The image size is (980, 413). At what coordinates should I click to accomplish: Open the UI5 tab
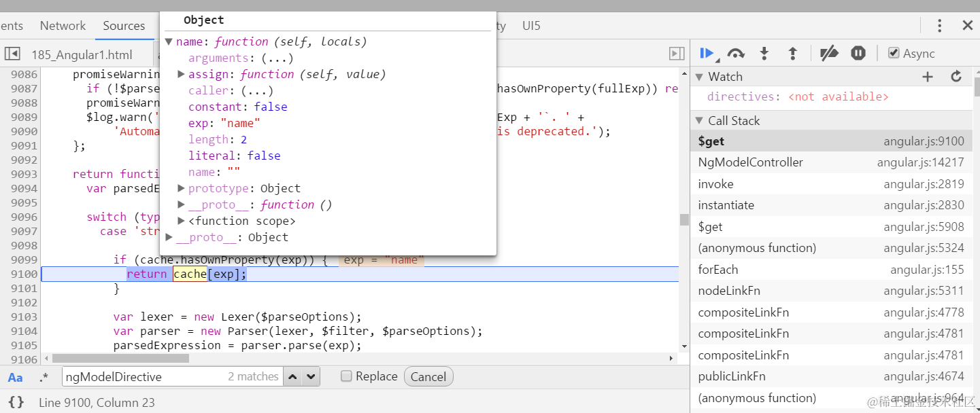tap(531, 26)
